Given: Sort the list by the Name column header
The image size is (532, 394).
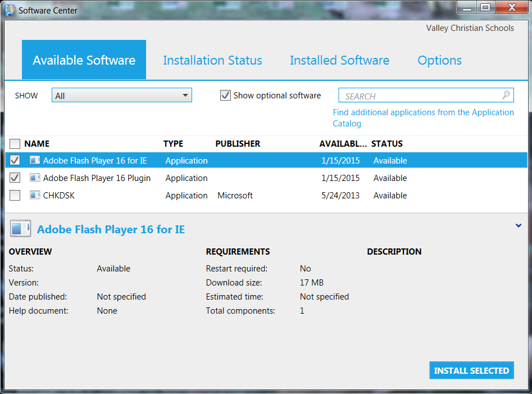Looking at the screenshot, I should pos(37,144).
